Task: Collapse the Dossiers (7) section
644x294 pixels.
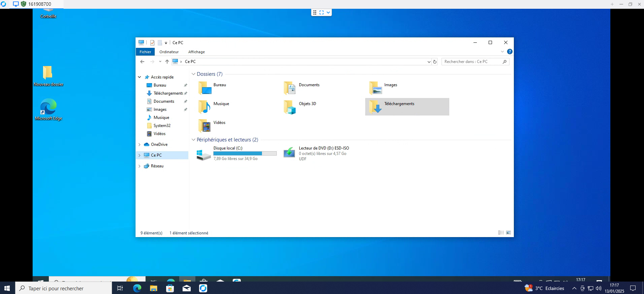Action: click(x=193, y=74)
